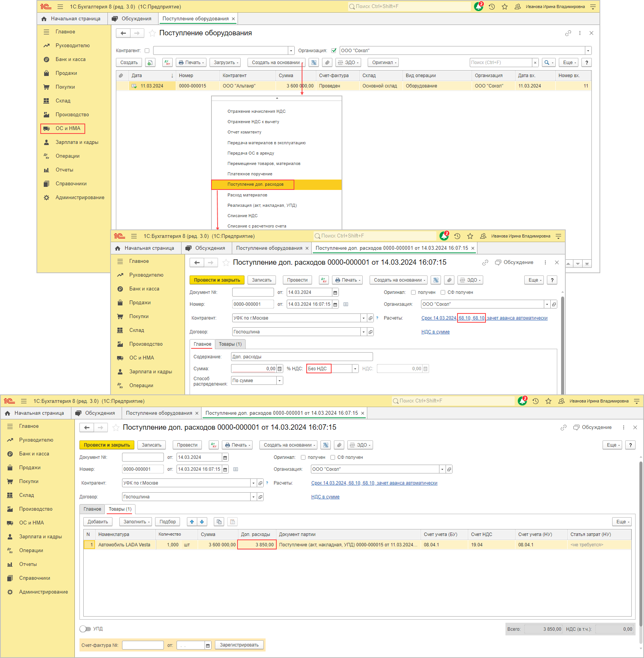The height and width of the screenshot is (658, 644).
Task: Move row down with blue down arrow
Action: coord(202,522)
